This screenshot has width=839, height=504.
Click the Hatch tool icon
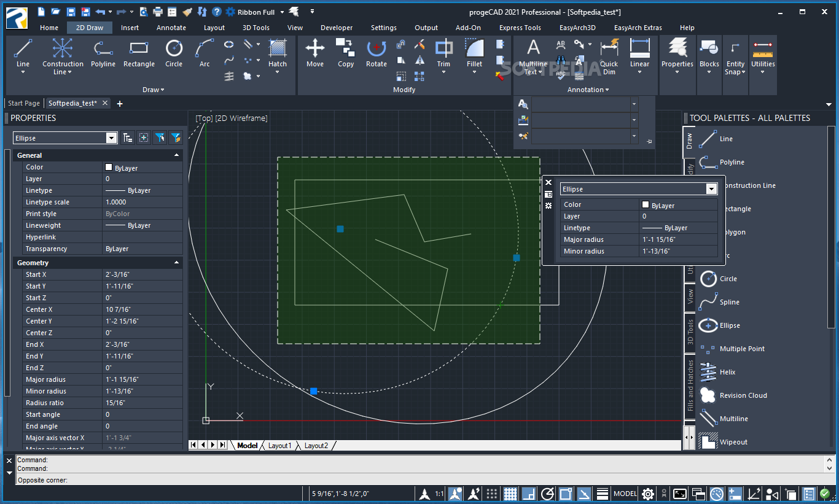(278, 49)
